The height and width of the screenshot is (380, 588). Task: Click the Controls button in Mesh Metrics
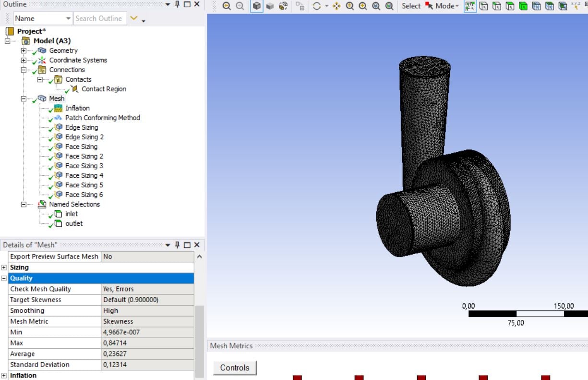tap(235, 368)
